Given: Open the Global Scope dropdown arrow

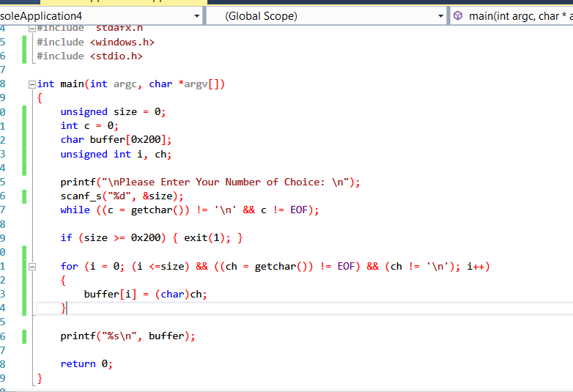Looking at the screenshot, I should [440, 15].
